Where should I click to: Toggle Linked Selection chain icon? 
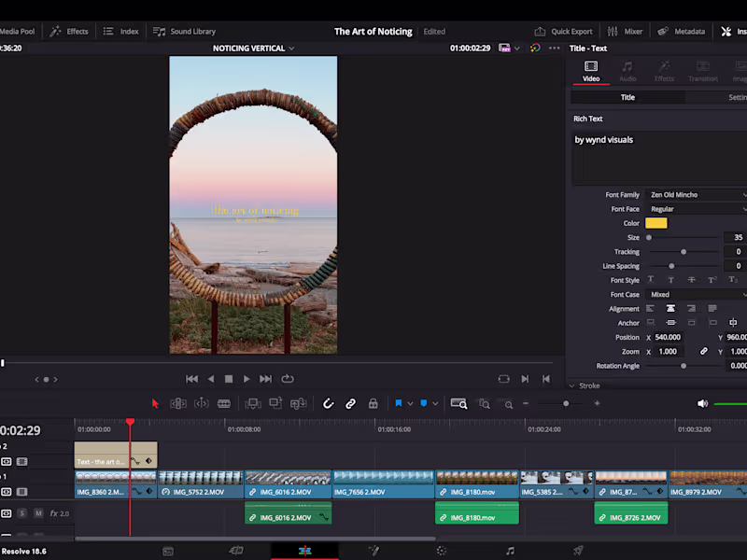pyautogui.click(x=351, y=404)
